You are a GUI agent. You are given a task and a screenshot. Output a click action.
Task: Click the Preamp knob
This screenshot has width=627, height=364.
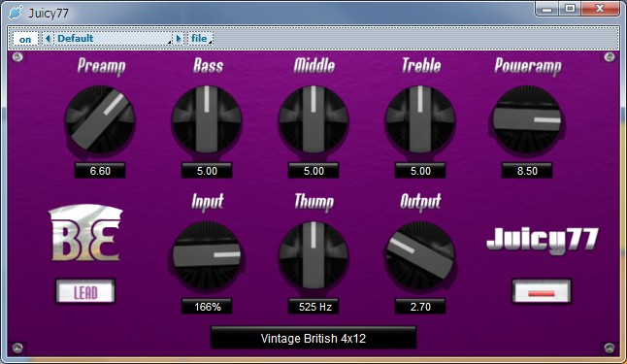click(100, 119)
